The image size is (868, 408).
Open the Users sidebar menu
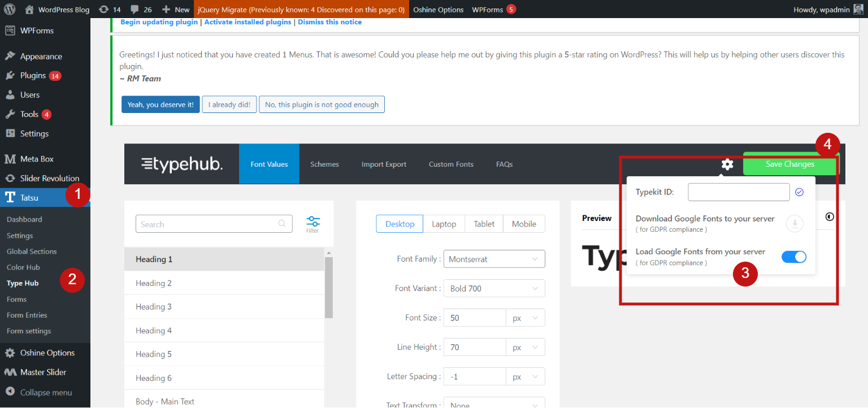(45, 94)
